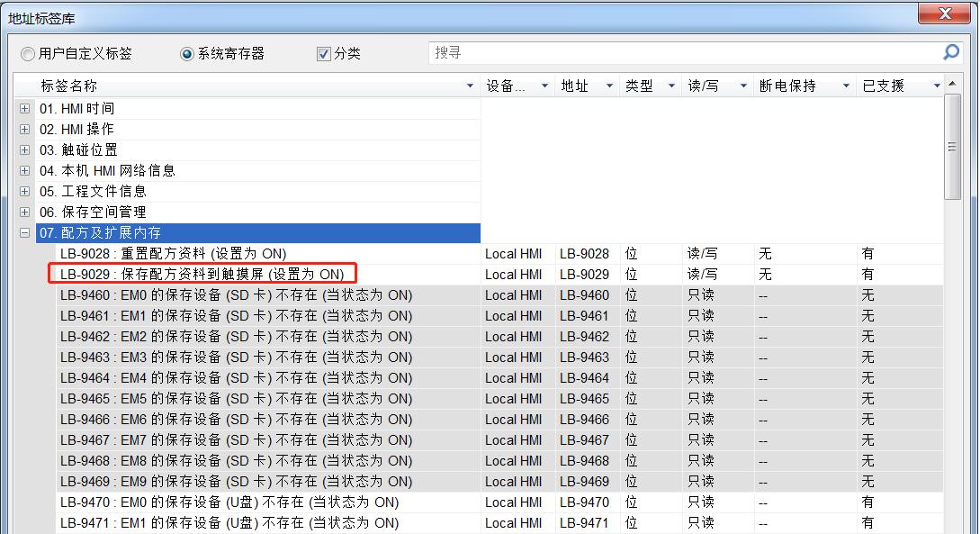Viewport: 980px width, 534px height.
Task: Select the 04. 本机 HMI 网络信息 row
Action: (258, 171)
